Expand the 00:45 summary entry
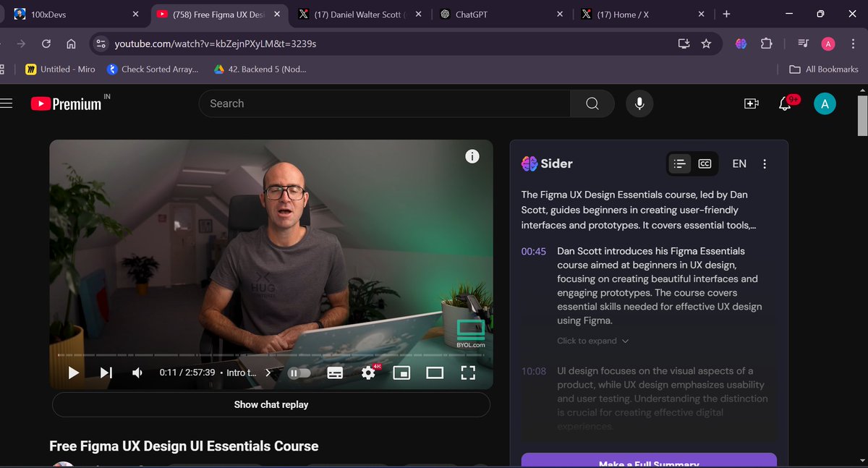This screenshot has width=868, height=468. click(587, 340)
